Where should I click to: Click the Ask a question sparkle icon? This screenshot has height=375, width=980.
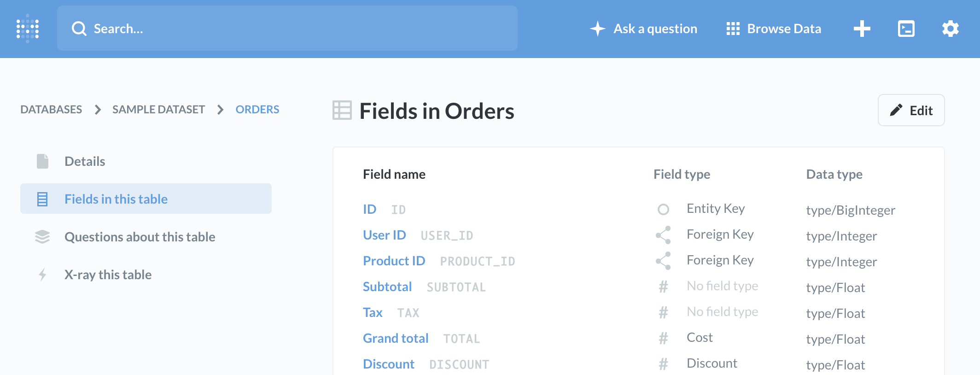598,29
